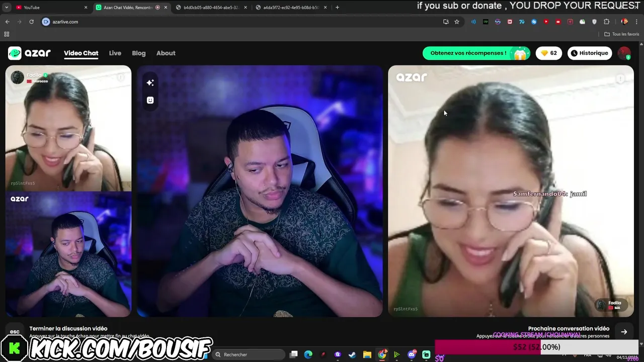Open a new browser tab
Image resolution: width=644 pixels, height=362 pixels.
pyautogui.click(x=337, y=8)
